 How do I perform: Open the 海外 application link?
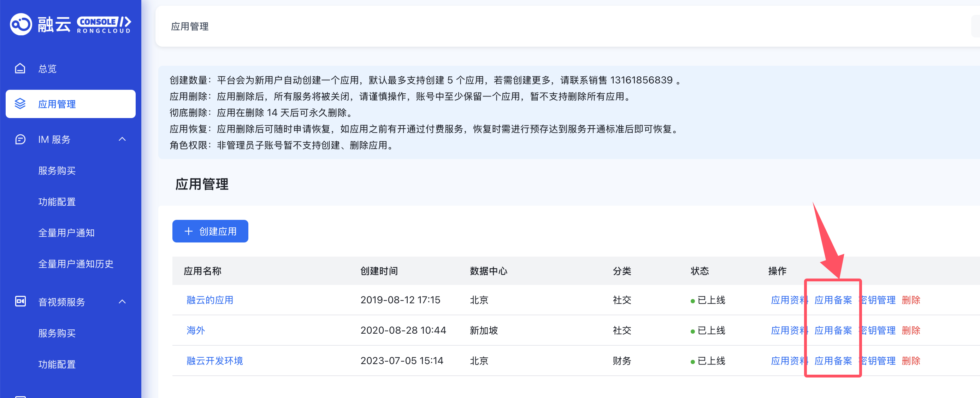196,330
